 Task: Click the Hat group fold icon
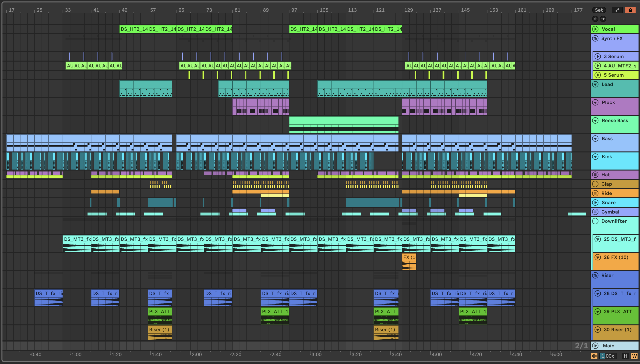click(596, 175)
